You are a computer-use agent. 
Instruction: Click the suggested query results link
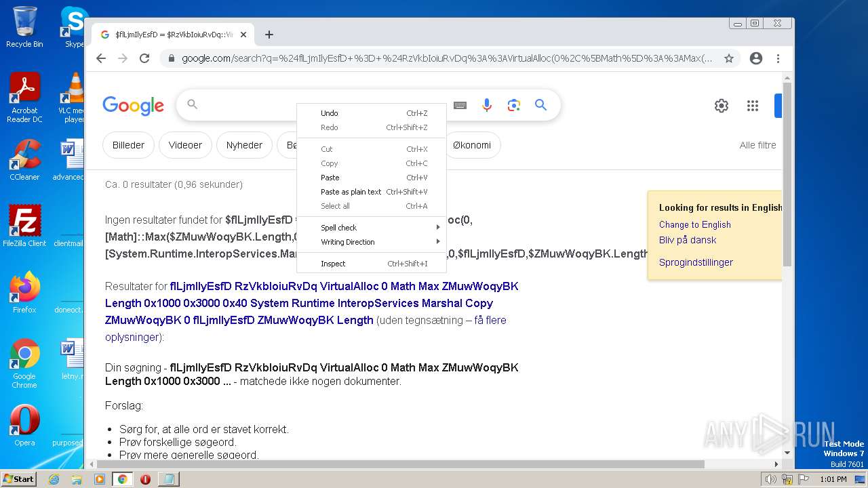point(311,303)
